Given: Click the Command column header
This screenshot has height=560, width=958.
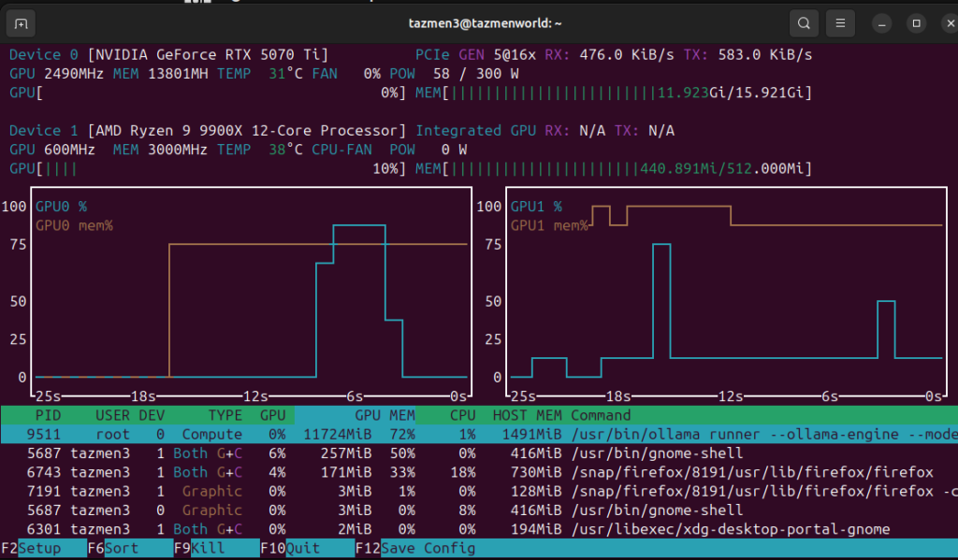Looking at the screenshot, I should [601, 415].
